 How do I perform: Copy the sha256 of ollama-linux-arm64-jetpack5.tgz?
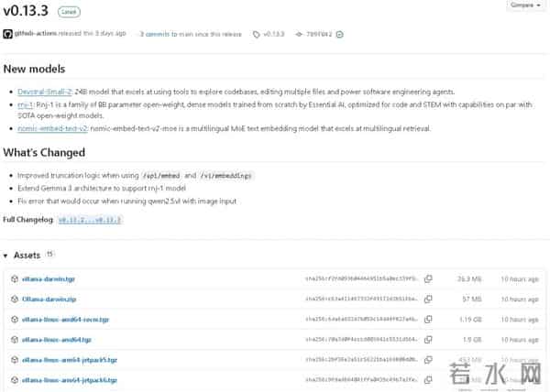pos(428,360)
